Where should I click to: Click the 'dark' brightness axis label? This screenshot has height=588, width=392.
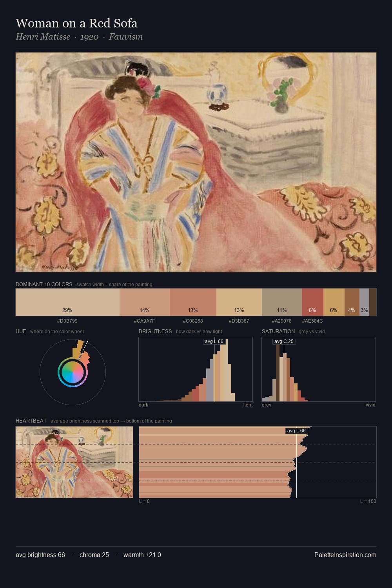[143, 405]
